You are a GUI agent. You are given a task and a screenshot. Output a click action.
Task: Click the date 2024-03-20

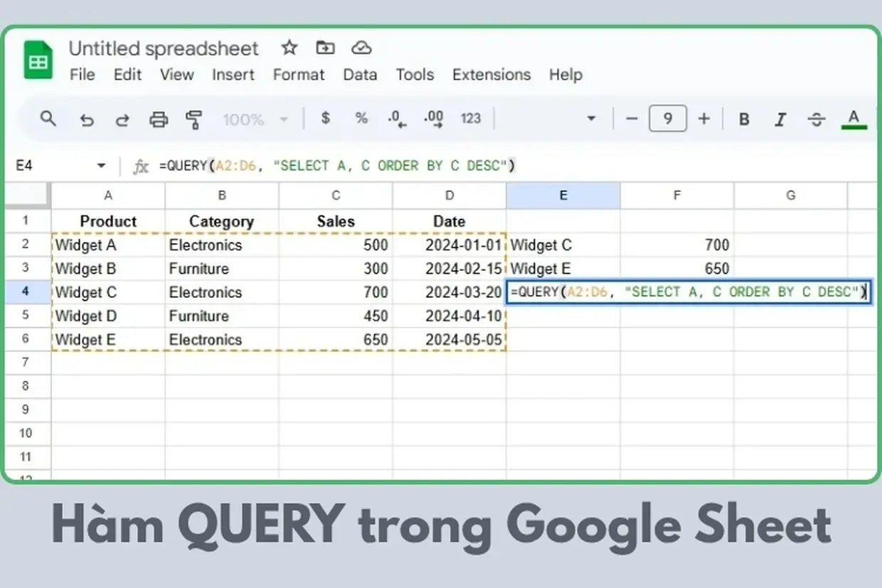pos(450,292)
